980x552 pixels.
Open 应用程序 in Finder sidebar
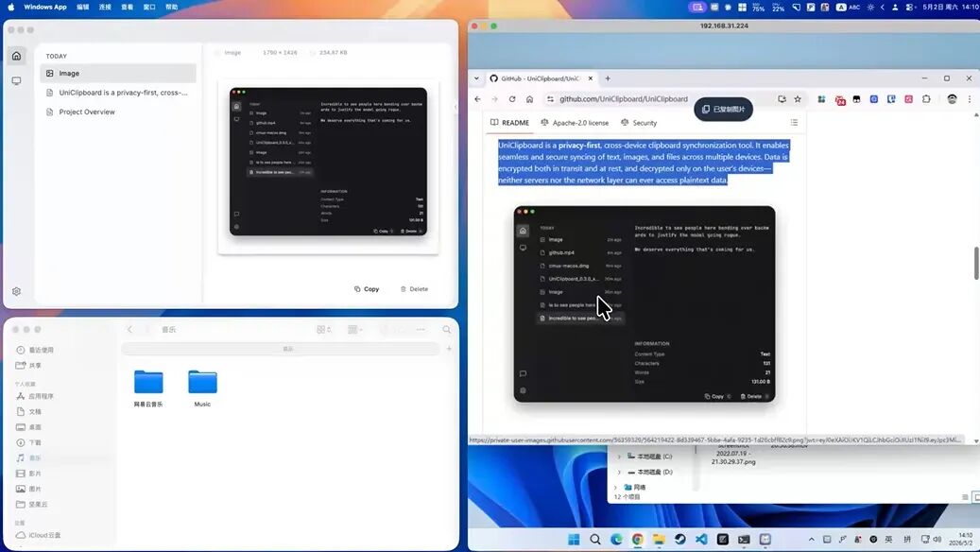(36, 396)
